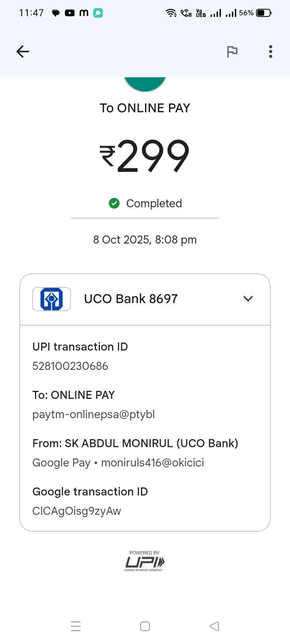Screen dimensions: 290x644
Task: Tap the Powered by UPI logo
Action: 145,561
